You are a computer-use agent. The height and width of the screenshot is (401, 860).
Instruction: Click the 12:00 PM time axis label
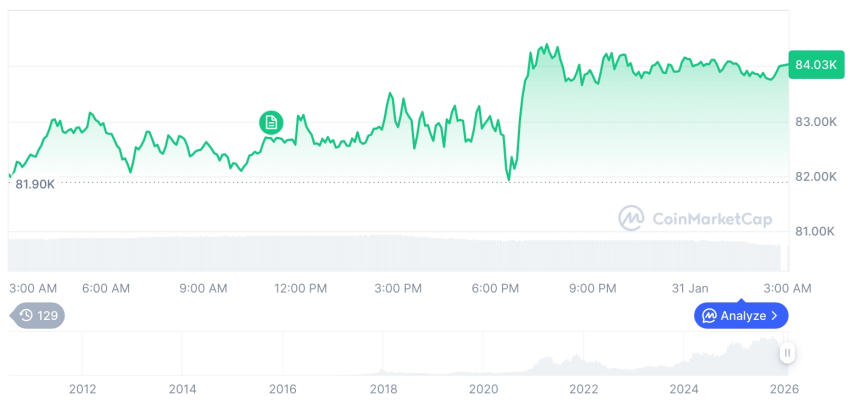(x=300, y=288)
